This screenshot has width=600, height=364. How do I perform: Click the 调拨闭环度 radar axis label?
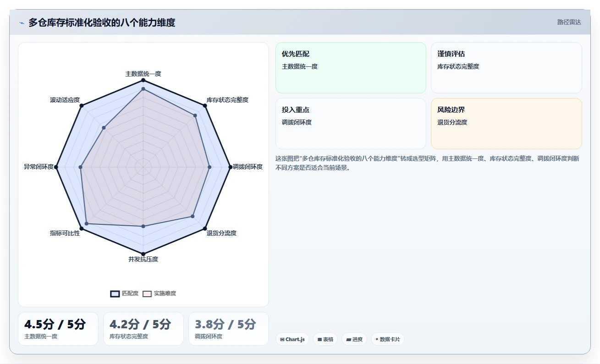(x=248, y=167)
